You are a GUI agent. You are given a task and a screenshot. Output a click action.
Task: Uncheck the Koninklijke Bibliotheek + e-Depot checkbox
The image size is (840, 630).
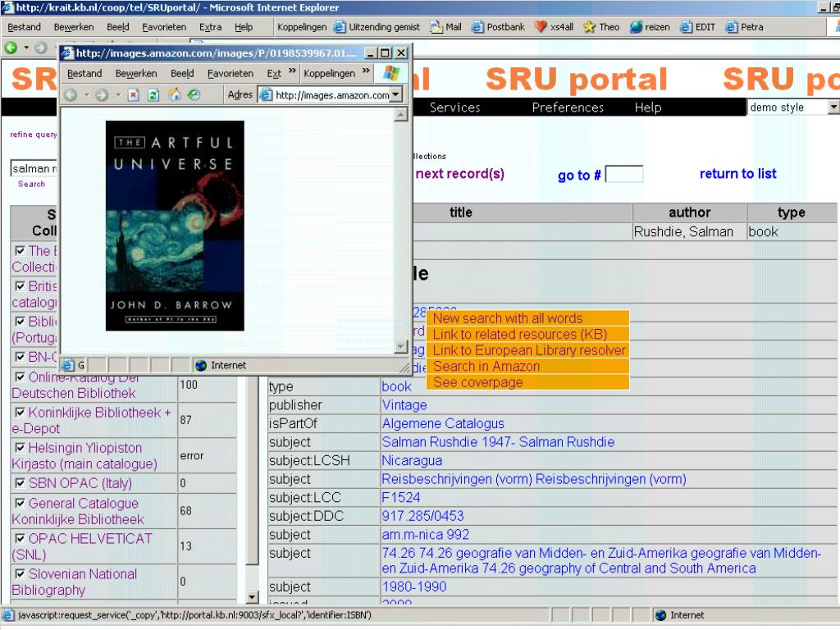click(20, 413)
